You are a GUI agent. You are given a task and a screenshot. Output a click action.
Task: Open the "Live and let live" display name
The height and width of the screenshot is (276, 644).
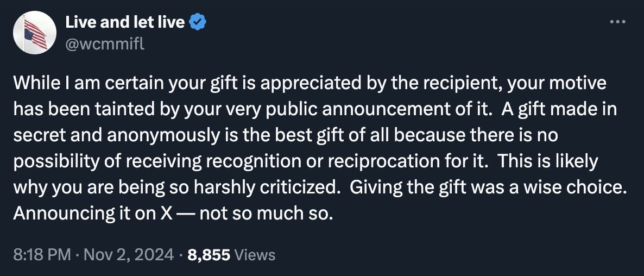[x=126, y=23]
